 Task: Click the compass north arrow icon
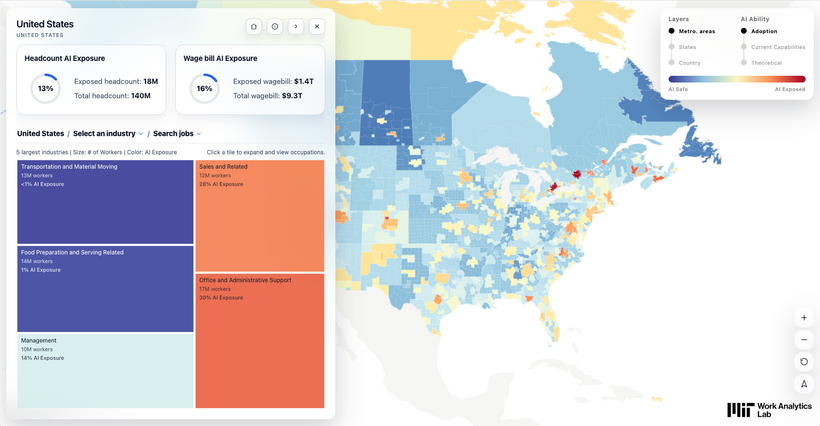click(x=804, y=384)
